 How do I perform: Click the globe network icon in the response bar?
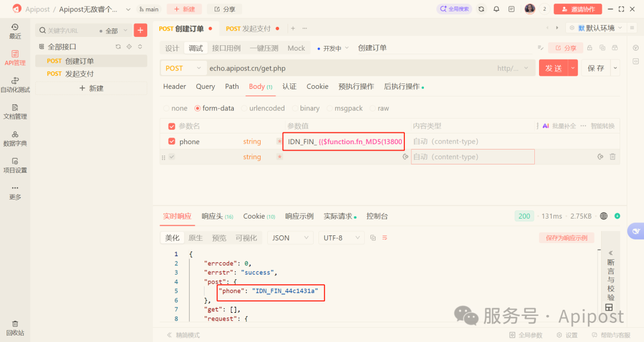[603, 216]
